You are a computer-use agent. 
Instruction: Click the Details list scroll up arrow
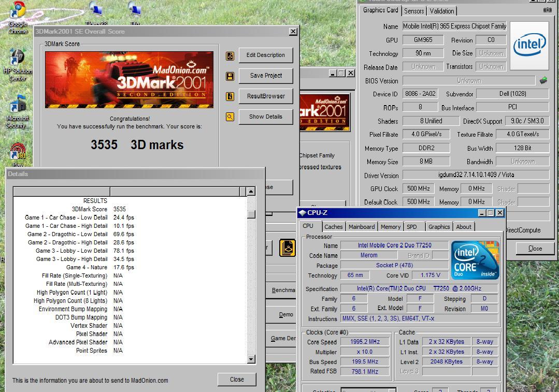[251, 192]
